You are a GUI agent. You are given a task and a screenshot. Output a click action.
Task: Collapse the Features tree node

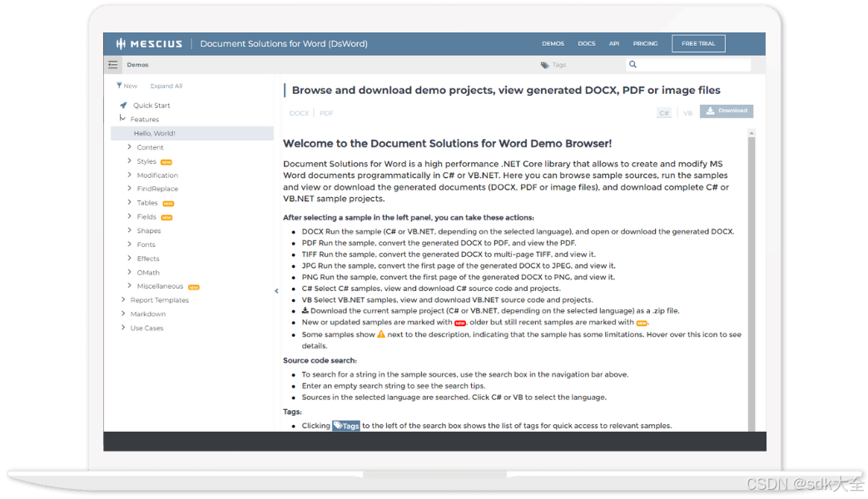coord(122,118)
